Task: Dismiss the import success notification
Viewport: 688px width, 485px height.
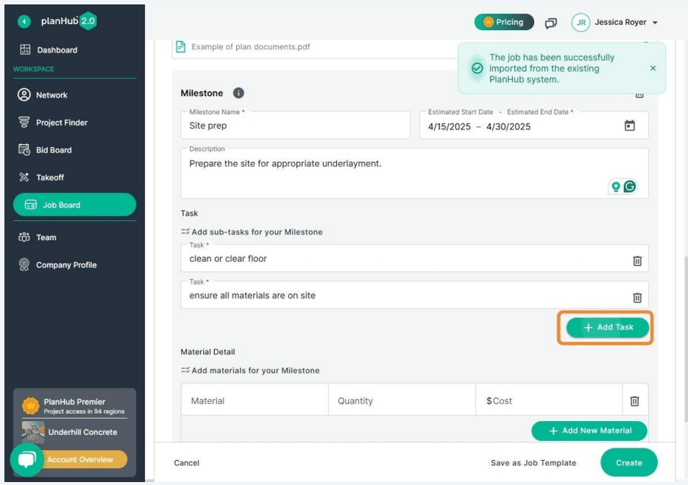Action: pyautogui.click(x=653, y=68)
